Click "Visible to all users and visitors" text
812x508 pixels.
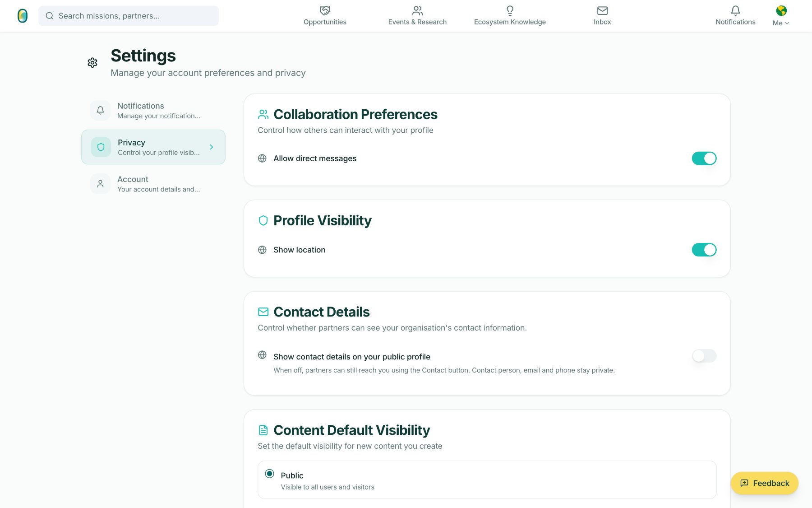click(x=328, y=487)
